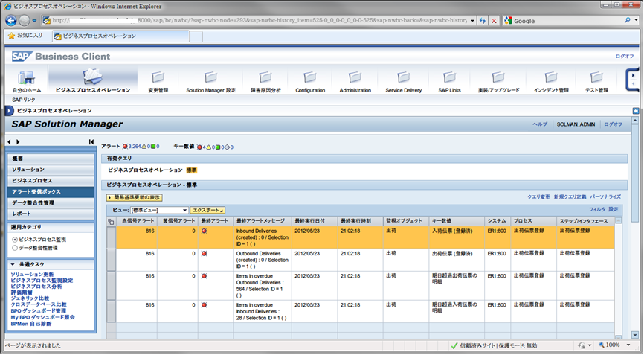This screenshot has width=644, height=355.
Task: Open the Configuration folder icon
Action: [x=310, y=77]
